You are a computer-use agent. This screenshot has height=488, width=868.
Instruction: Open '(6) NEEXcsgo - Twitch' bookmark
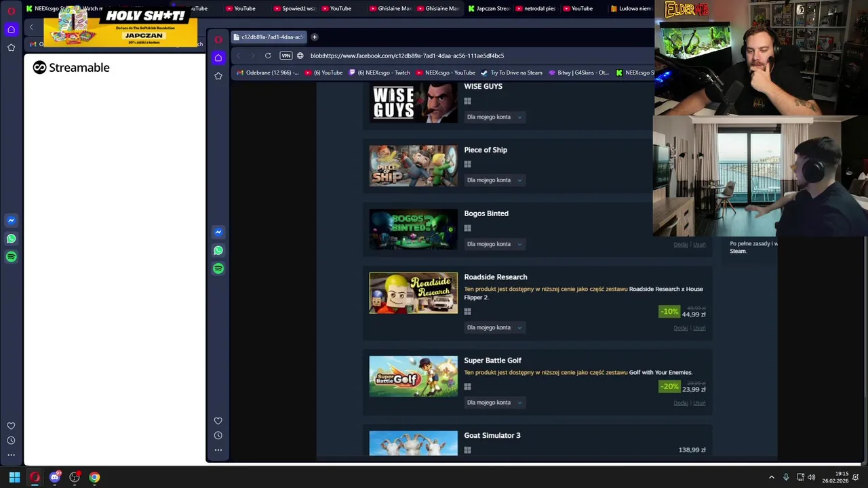point(379,73)
